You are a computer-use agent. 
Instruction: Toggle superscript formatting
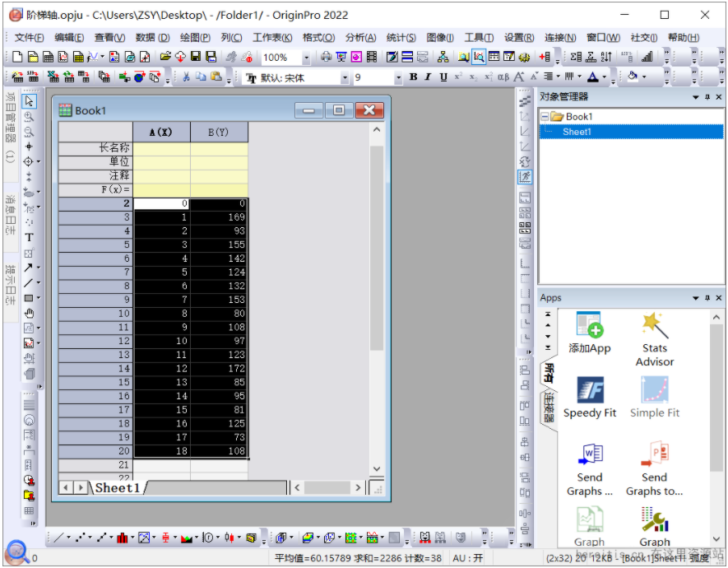pos(458,77)
